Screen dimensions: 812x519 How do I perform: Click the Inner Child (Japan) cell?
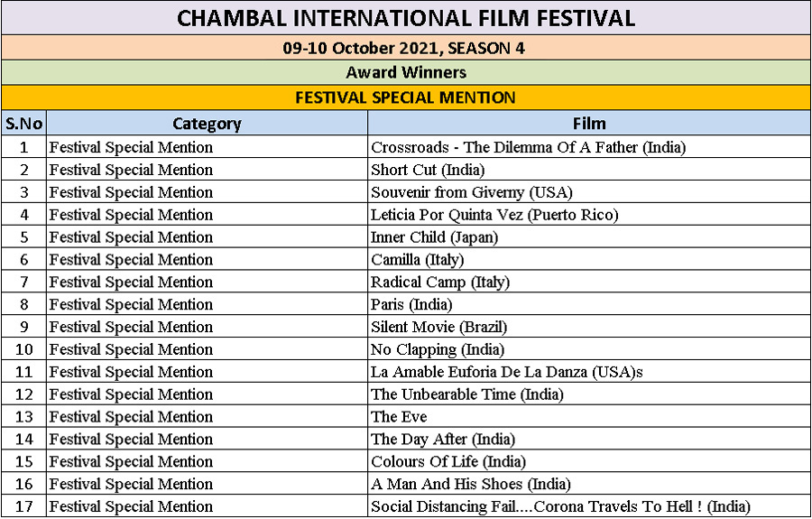tap(589, 236)
